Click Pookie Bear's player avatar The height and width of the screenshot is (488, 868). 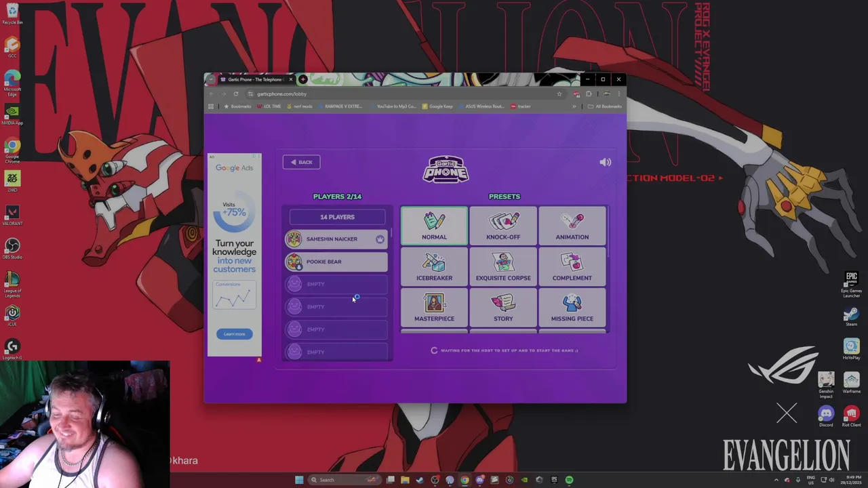pos(294,262)
